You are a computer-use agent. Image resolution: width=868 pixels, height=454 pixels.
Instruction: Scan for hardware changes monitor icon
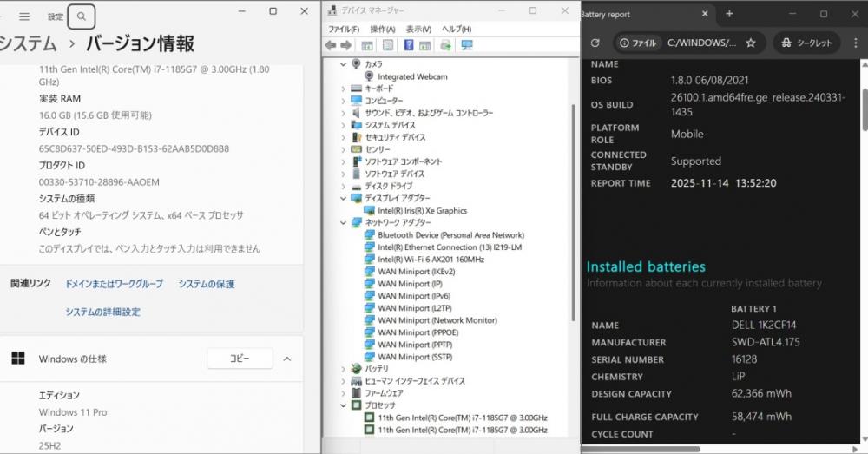pyautogui.click(x=467, y=45)
